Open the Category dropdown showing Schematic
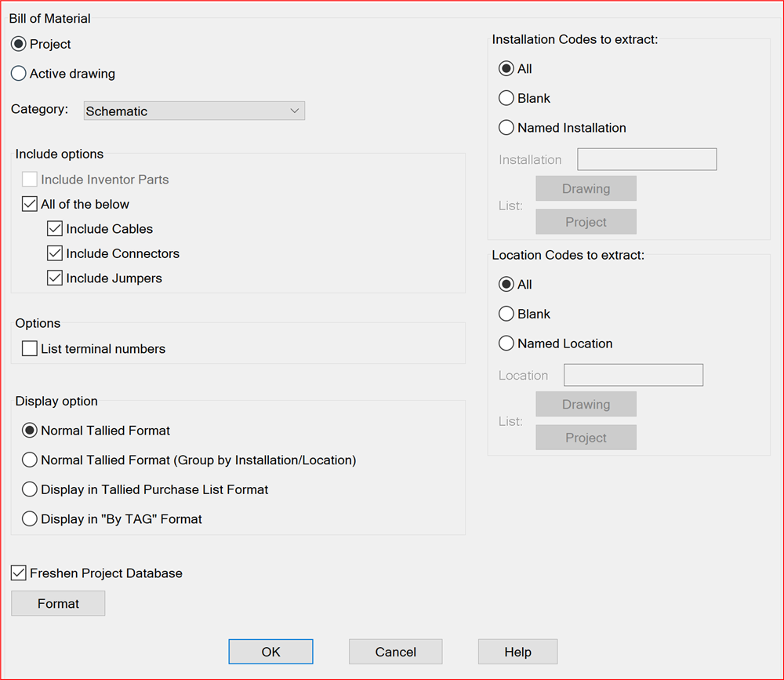The image size is (784, 680). pyautogui.click(x=194, y=111)
